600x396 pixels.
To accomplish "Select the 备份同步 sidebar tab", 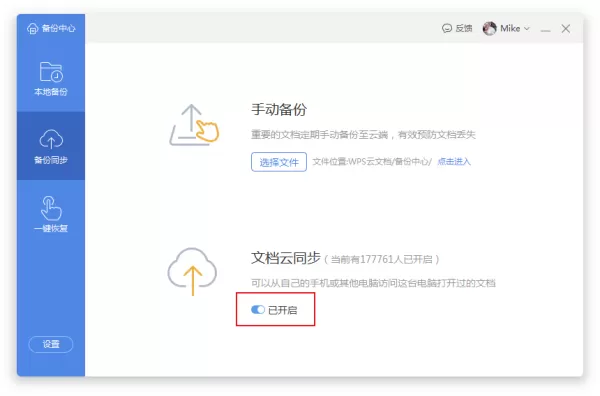I will 51,146.
